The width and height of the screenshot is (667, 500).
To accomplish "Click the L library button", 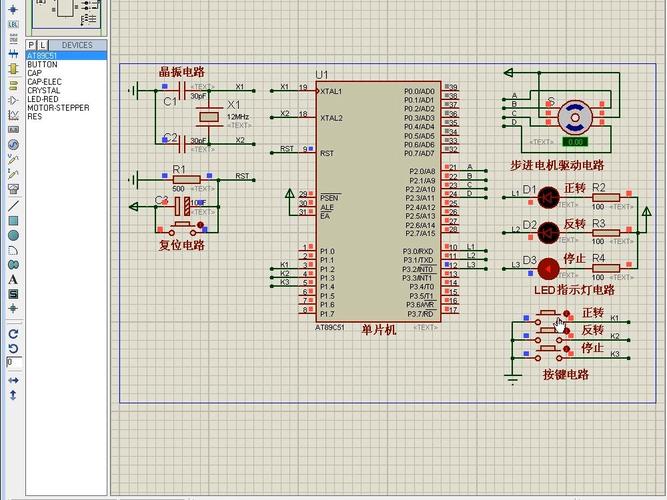I will (x=43, y=45).
